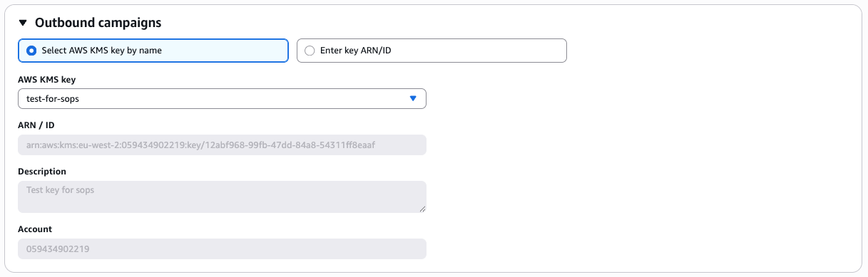The height and width of the screenshot is (277, 868).
Task: Click the AWS KMS key field label
Action: (x=46, y=80)
